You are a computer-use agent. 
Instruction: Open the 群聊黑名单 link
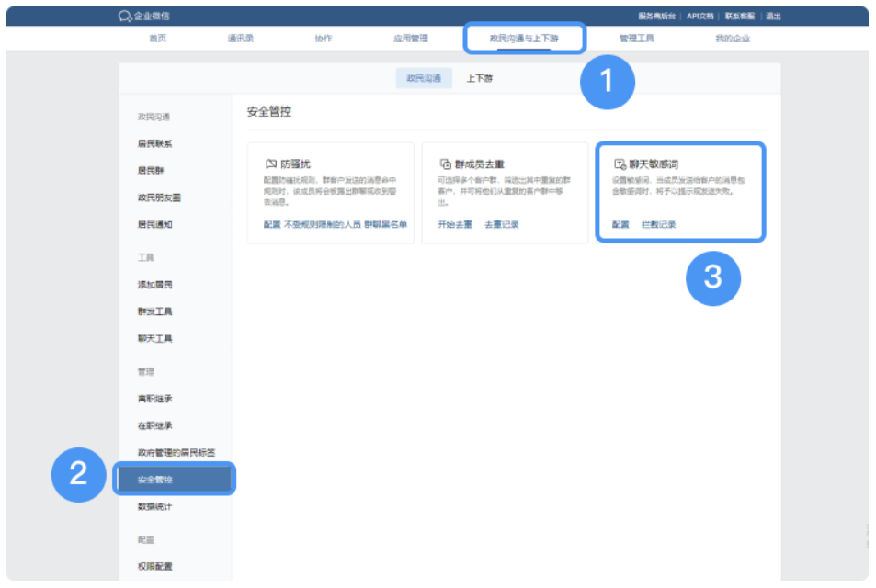pyautogui.click(x=385, y=224)
